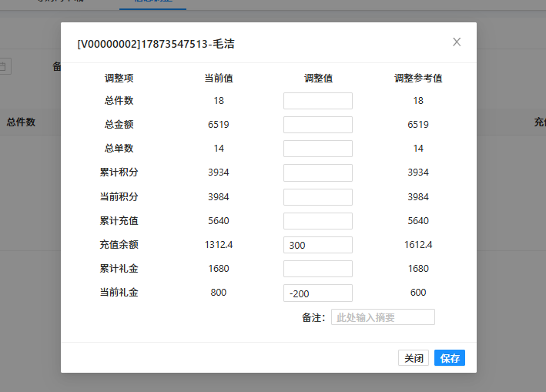Viewport: 546px width, 392px height.
Task: Click the 当前礼金 field containing -200
Action: (x=317, y=293)
